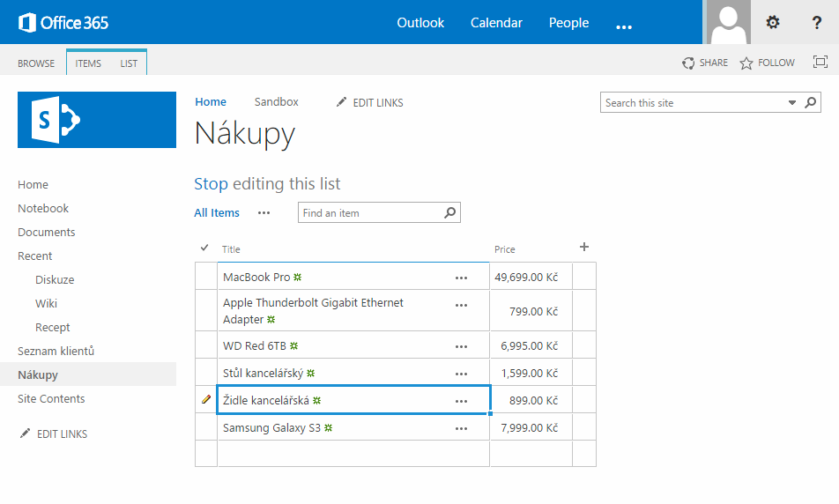Open Documents in the left sidebar
The height and width of the screenshot is (504, 839).
46,233
